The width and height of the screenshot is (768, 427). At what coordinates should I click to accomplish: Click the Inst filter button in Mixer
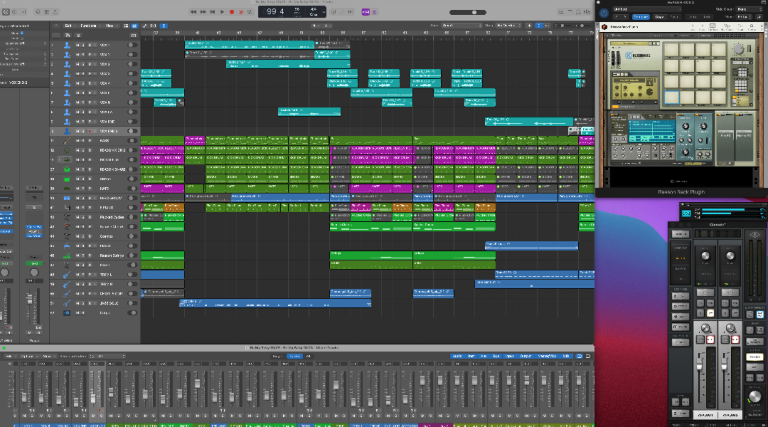(471, 356)
